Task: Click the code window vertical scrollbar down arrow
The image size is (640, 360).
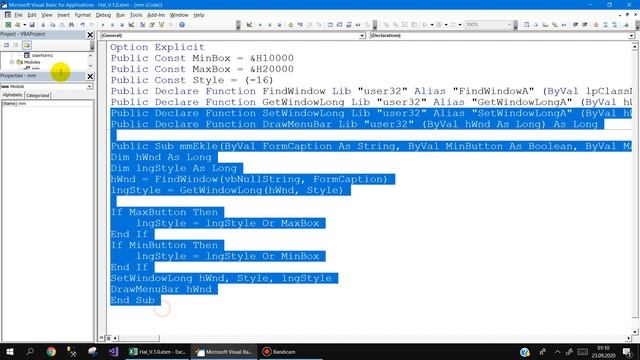Action: click(635, 331)
